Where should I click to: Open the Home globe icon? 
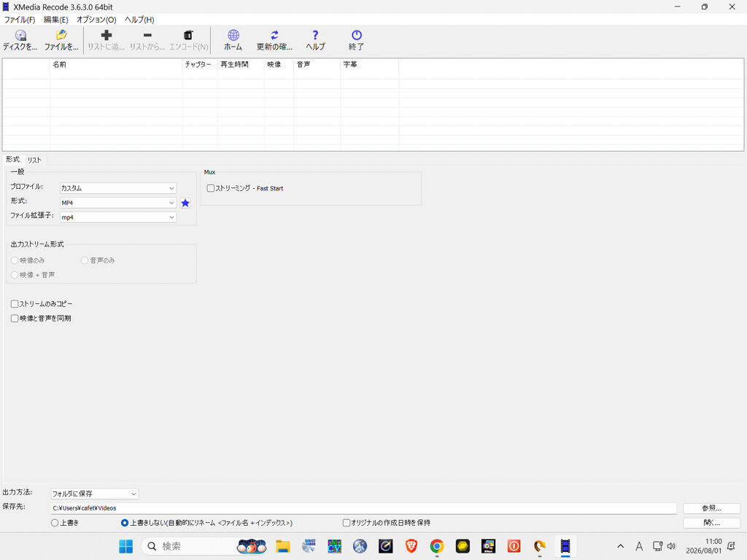[233, 35]
